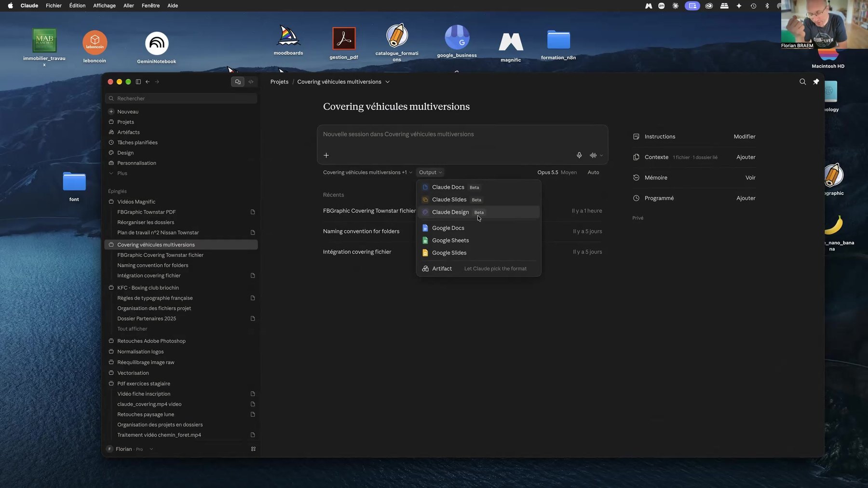Screen dimensions: 868x488
Task: Switch to code mode icon
Action: [251, 82]
